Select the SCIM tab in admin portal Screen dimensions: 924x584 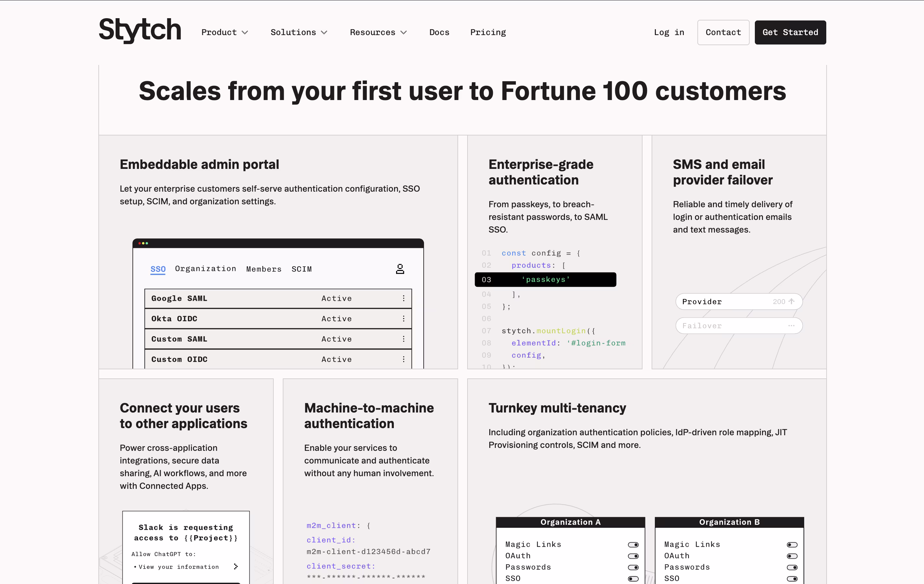pyautogui.click(x=301, y=269)
